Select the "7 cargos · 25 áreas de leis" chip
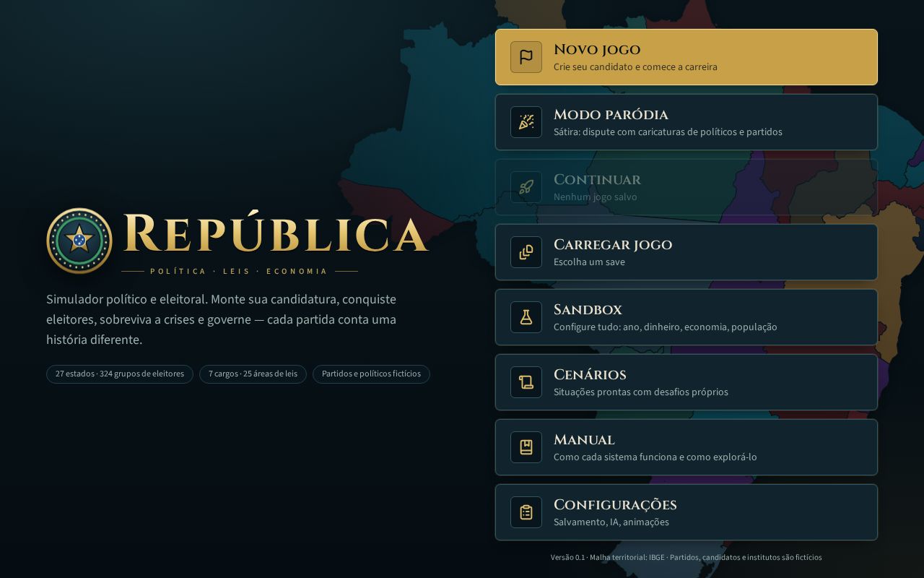The image size is (924, 578). 253,374
